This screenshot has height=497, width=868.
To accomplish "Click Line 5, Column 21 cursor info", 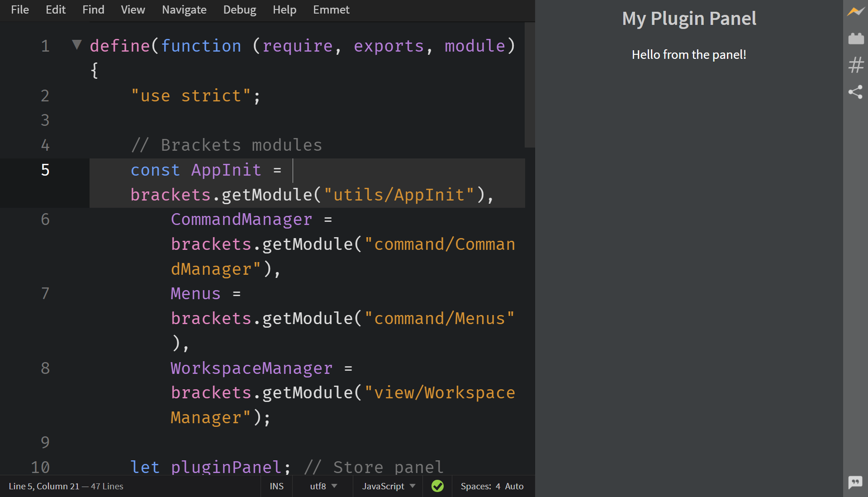I will 44,486.
